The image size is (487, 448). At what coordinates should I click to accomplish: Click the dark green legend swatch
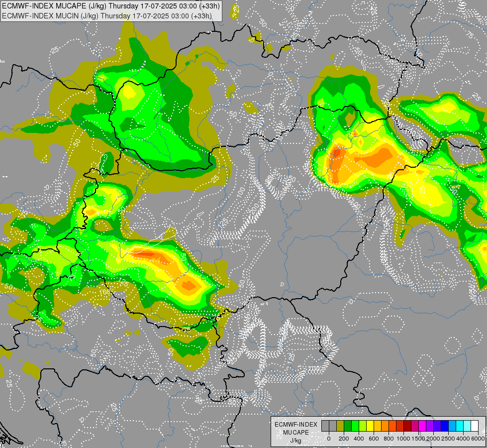coord(348,426)
